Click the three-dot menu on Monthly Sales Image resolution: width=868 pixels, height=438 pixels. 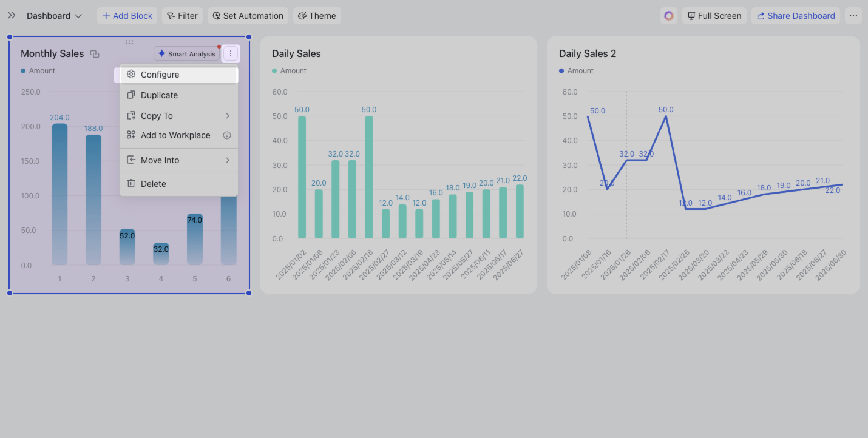click(231, 54)
